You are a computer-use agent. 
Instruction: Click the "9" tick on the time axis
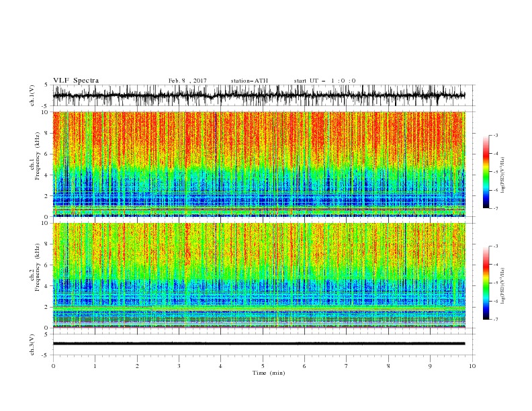pyautogui.click(x=430, y=366)
